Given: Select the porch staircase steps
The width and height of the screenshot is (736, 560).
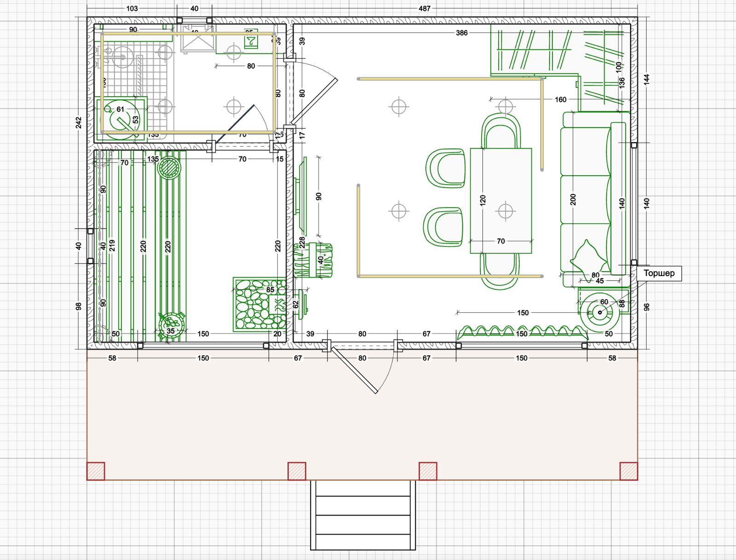Looking at the screenshot, I should [363, 515].
